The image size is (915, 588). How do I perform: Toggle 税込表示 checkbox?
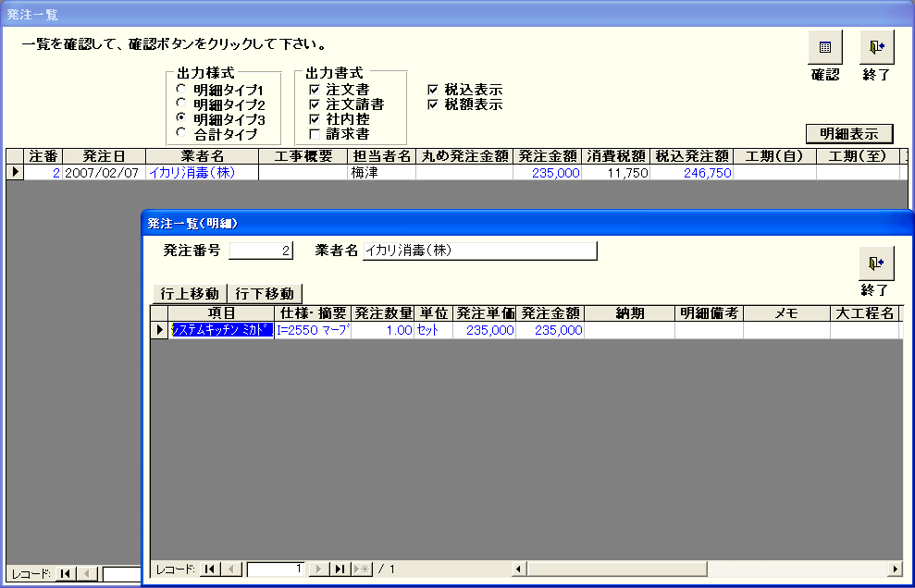click(x=432, y=90)
